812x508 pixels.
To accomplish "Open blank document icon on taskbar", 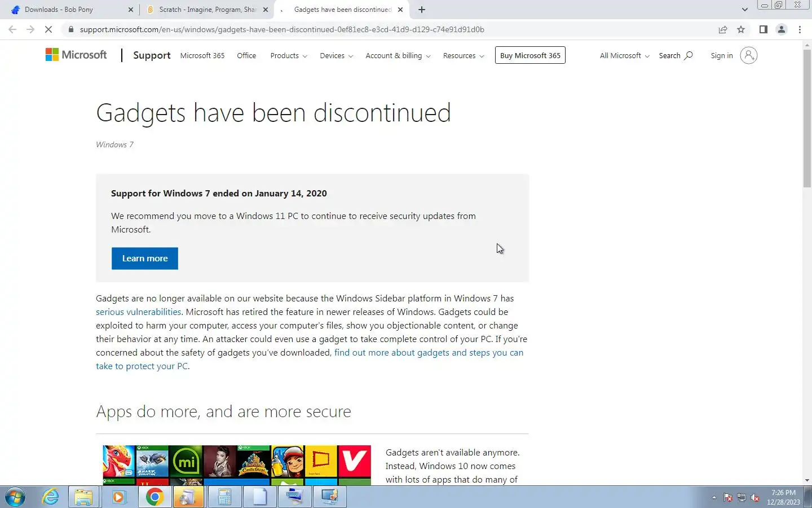I will pyautogui.click(x=259, y=497).
